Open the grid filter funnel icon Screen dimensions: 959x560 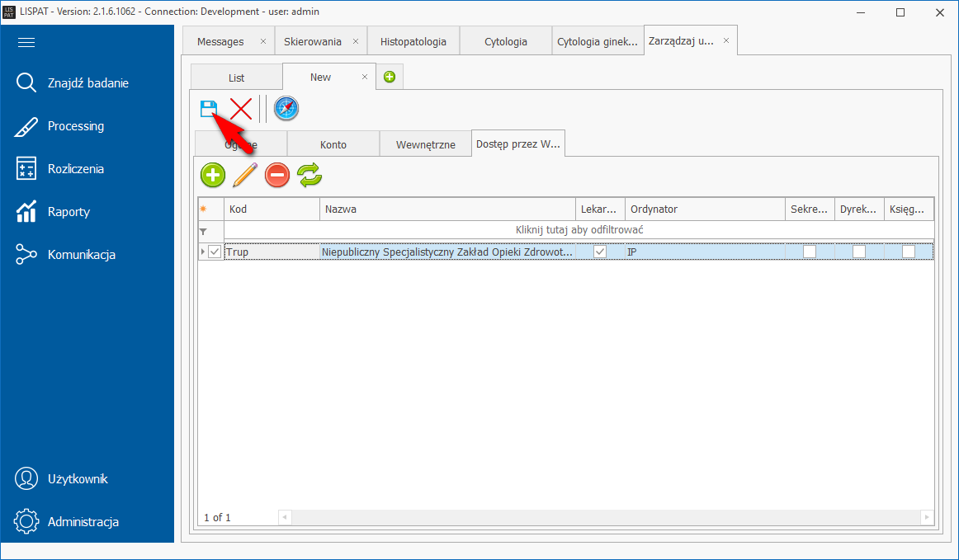[203, 232]
